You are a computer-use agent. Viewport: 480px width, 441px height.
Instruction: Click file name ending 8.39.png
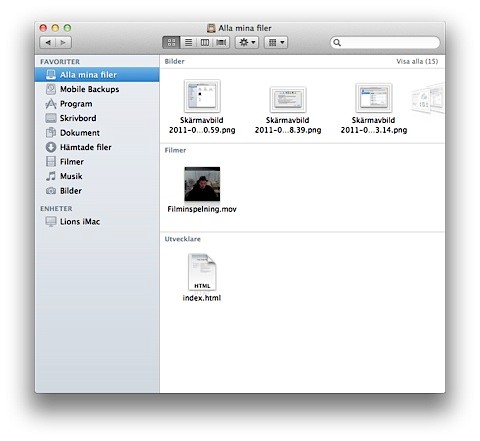point(288,125)
